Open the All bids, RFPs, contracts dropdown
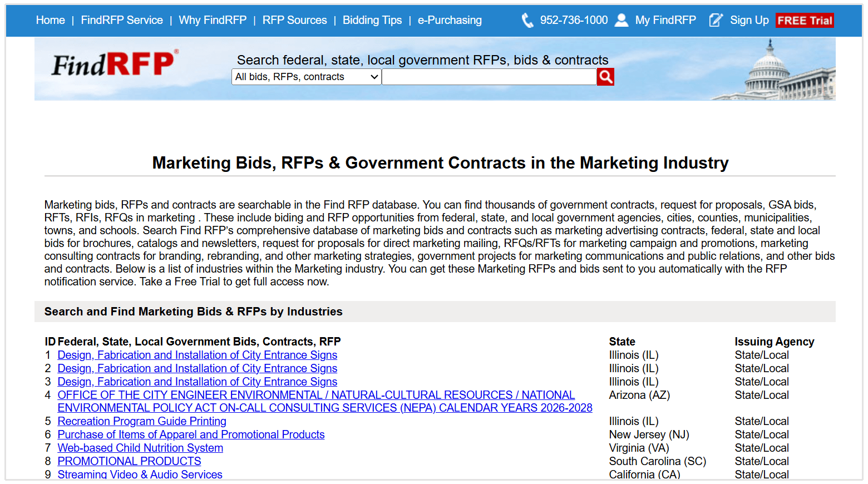The width and height of the screenshot is (868, 484). coord(306,77)
